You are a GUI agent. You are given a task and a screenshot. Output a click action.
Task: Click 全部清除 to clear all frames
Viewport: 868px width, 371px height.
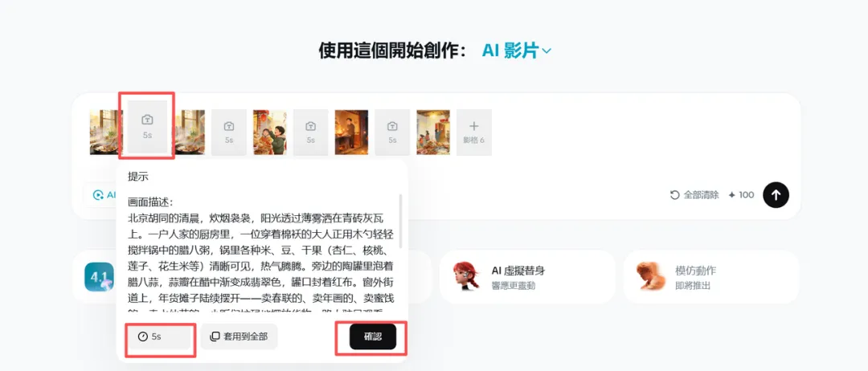tap(694, 194)
